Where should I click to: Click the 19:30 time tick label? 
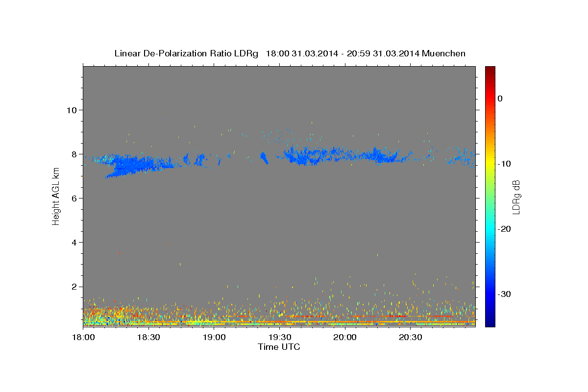[x=279, y=338]
